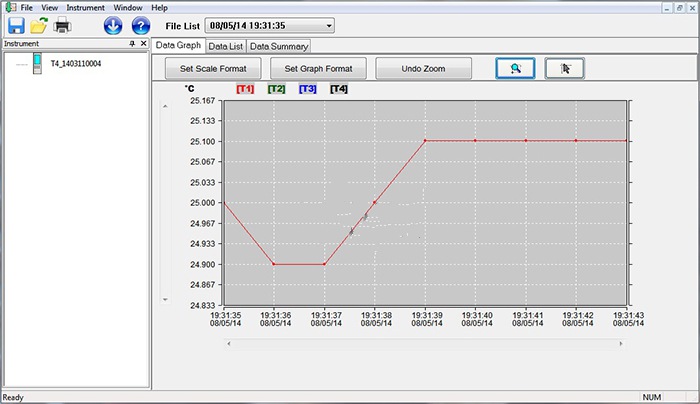700x404 pixels.
Task: Click the horizontal scrollbar left arrow
Action: (229, 344)
